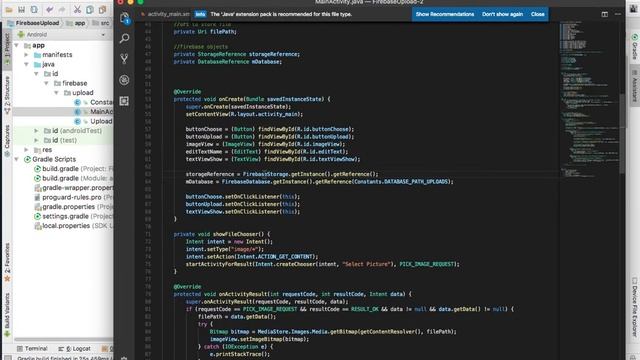Viewport: 640px width, 360px height.
Task: Open the VS Code Search magnifier icon
Action: point(124,38)
